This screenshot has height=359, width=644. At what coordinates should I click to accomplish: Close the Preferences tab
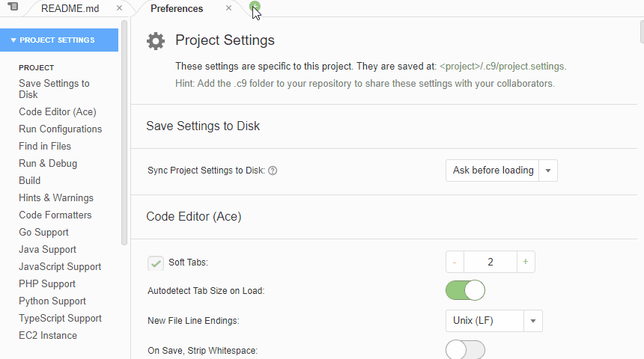click(228, 7)
